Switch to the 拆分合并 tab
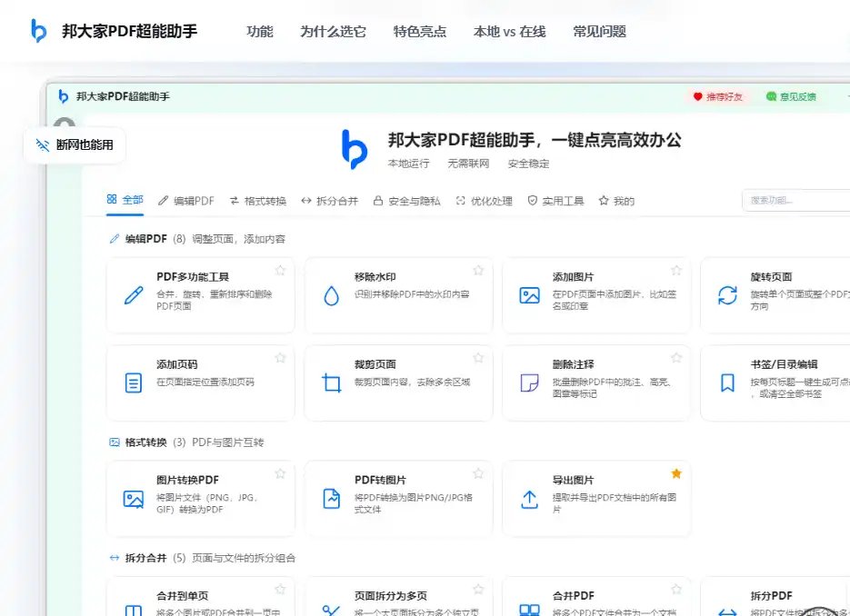850x616 pixels. click(330, 201)
